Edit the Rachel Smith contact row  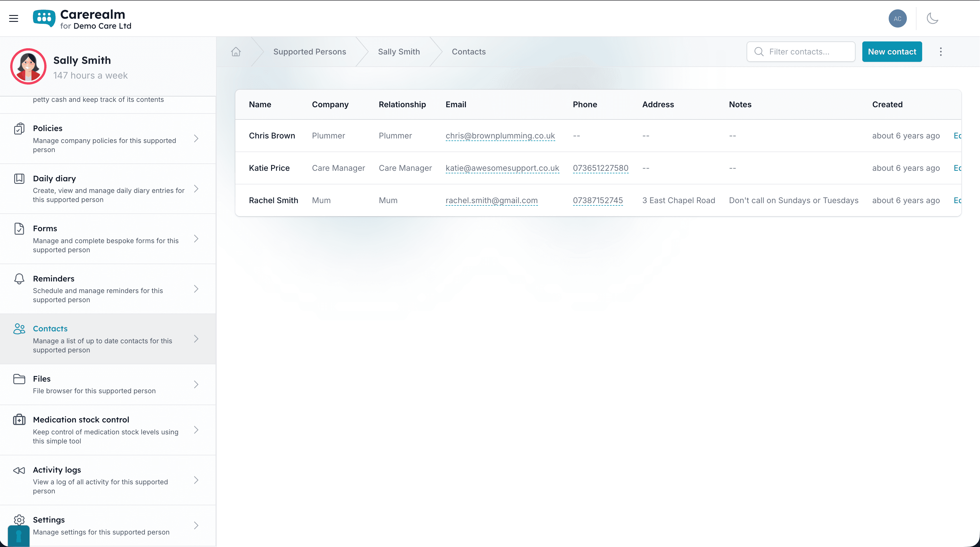pyautogui.click(x=958, y=201)
